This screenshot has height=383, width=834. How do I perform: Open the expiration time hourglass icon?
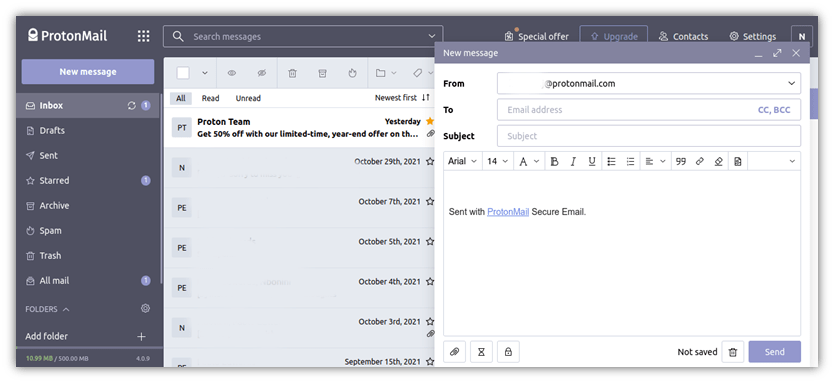[481, 352]
